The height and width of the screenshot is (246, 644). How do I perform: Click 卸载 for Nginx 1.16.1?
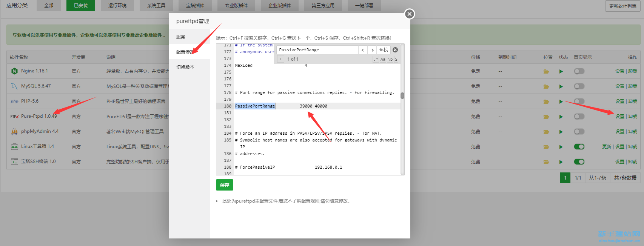[633, 71]
